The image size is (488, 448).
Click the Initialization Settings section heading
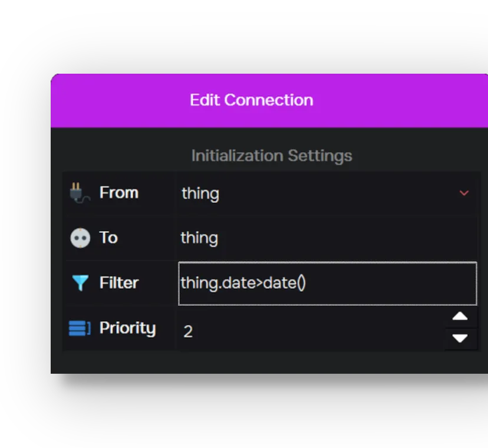[x=272, y=156]
